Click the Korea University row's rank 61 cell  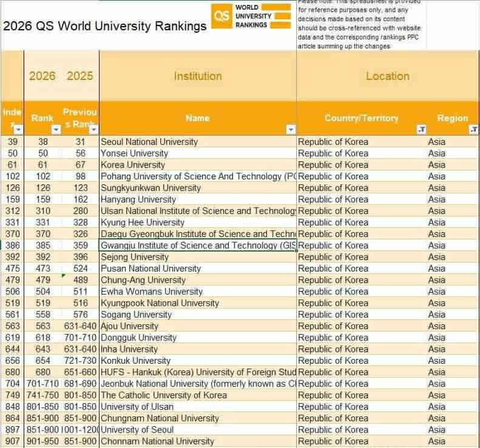click(43, 165)
